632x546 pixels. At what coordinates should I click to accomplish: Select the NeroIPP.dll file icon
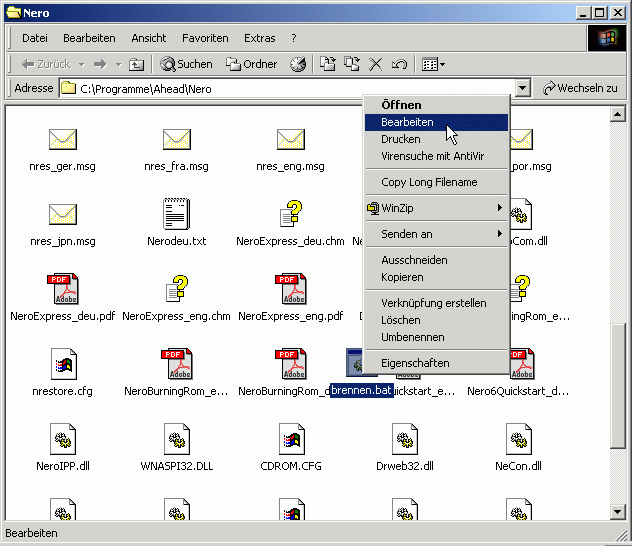click(x=62, y=439)
